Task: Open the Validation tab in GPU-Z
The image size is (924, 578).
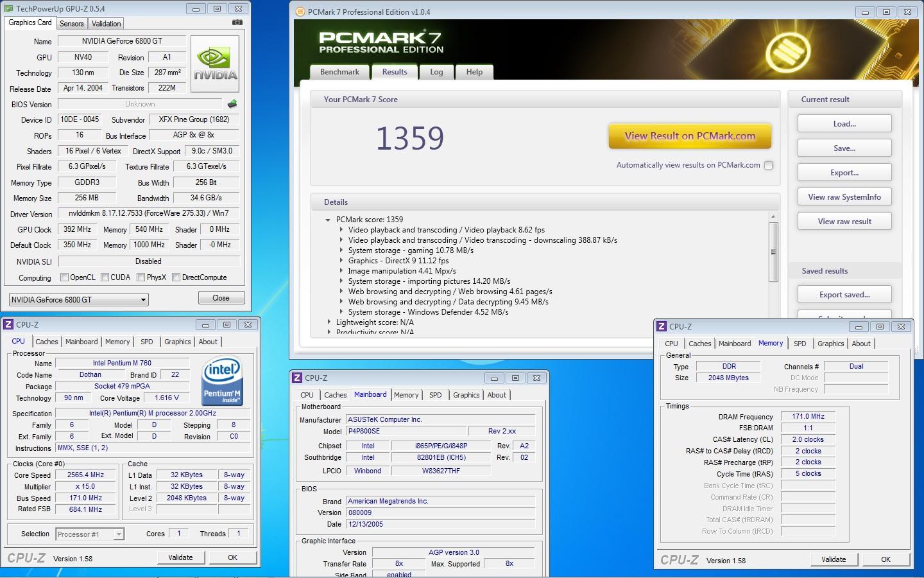Action: 106,24
